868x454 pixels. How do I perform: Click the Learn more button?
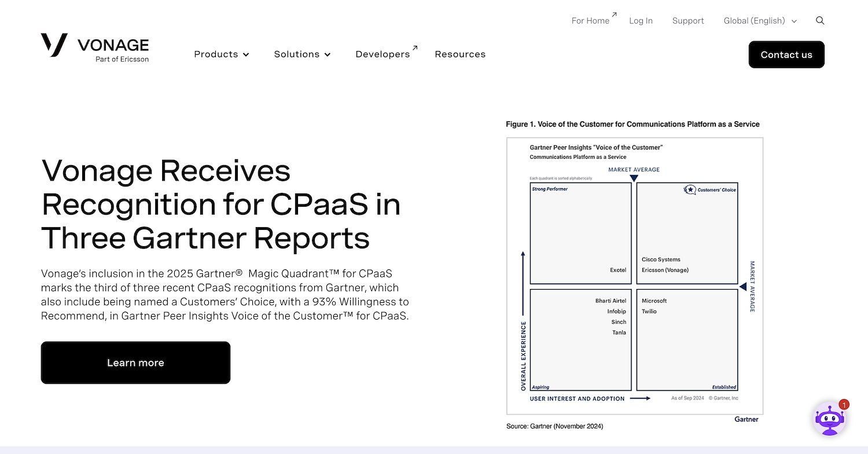pos(135,363)
